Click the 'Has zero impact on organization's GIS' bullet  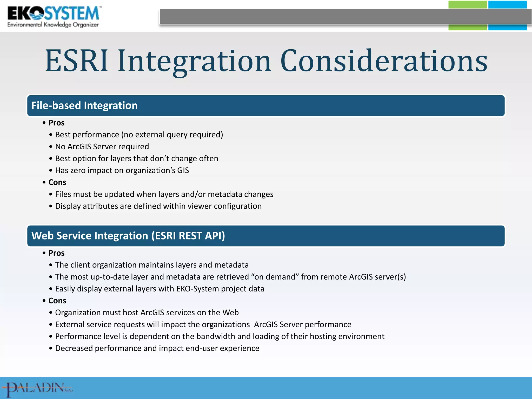[x=122, y=170]
